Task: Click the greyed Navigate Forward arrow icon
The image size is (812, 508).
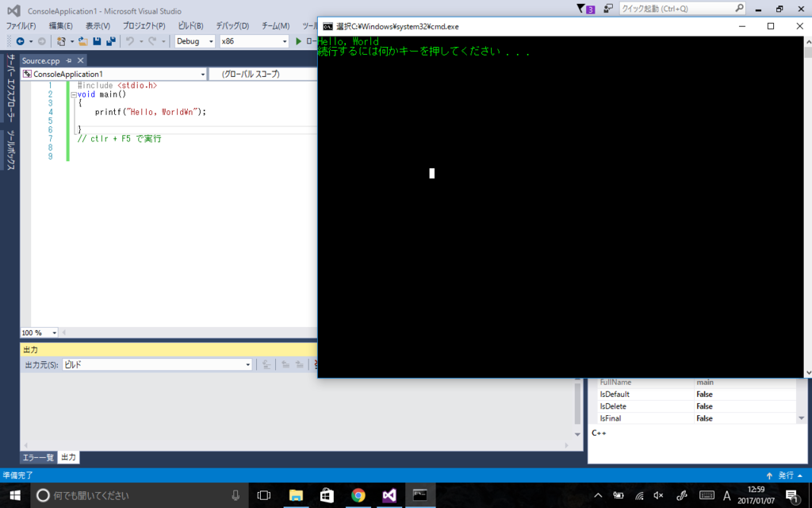Action: [x=42, y=41]
